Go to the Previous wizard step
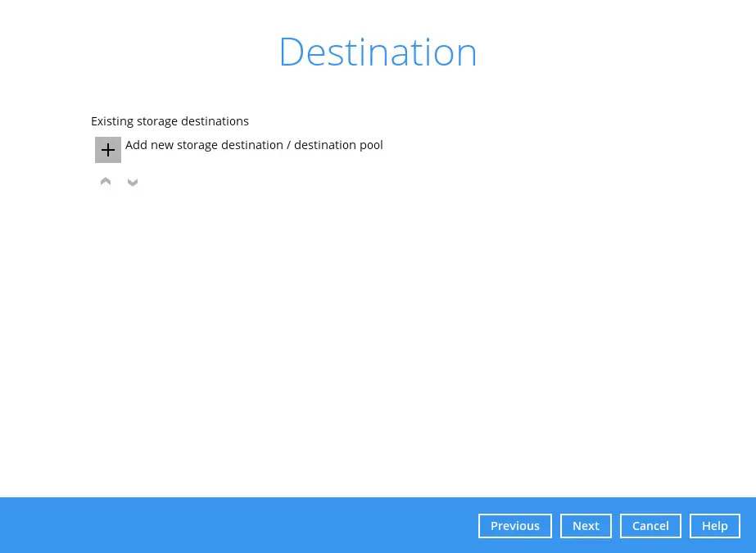Viewport: 756px width, 553px height. tap(514, 526)
